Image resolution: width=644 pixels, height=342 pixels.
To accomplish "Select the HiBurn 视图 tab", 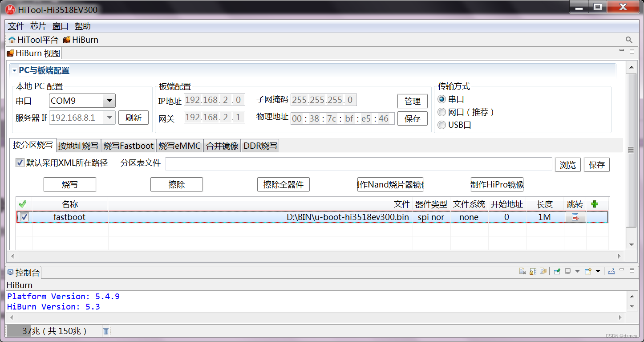I will (33, 53).
